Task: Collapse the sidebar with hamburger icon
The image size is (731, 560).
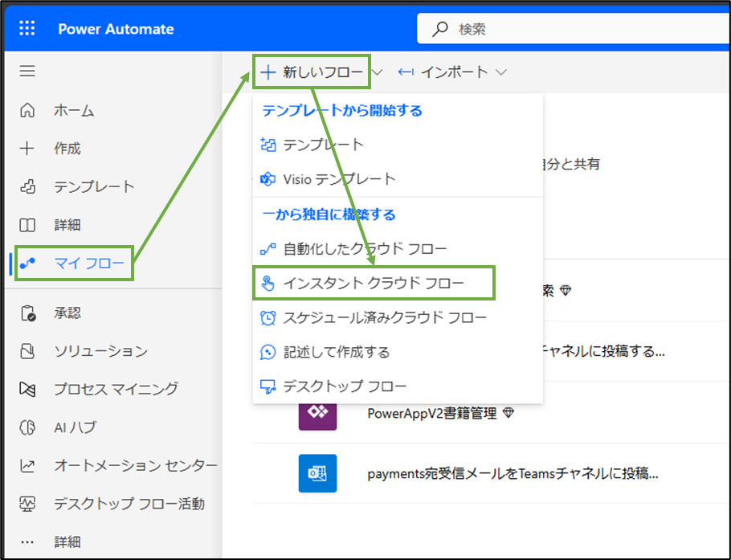Action: 27,71
